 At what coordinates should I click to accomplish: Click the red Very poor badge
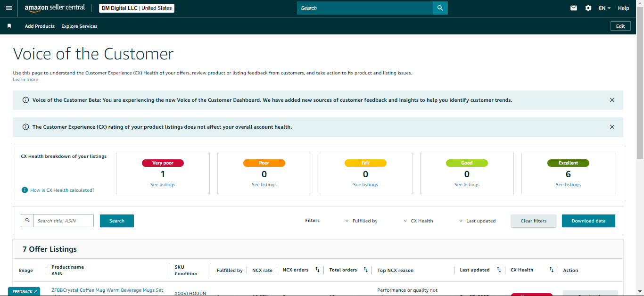(163, 163)
